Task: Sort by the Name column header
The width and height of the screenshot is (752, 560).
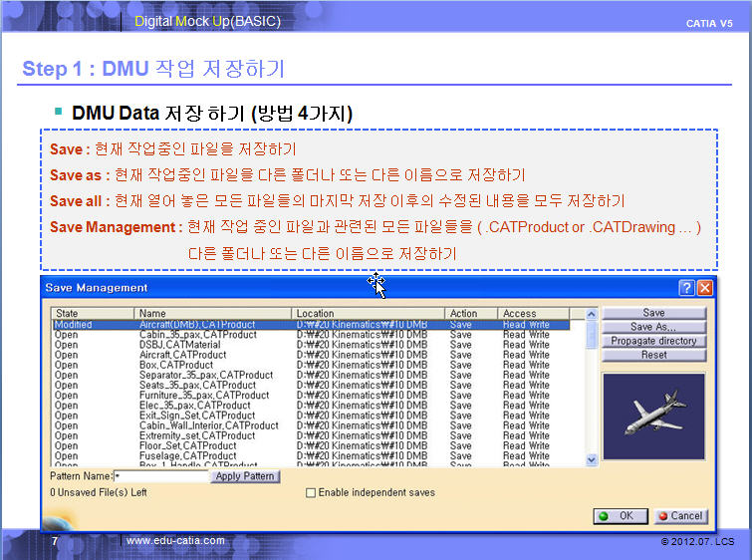Action: point(212,313)
